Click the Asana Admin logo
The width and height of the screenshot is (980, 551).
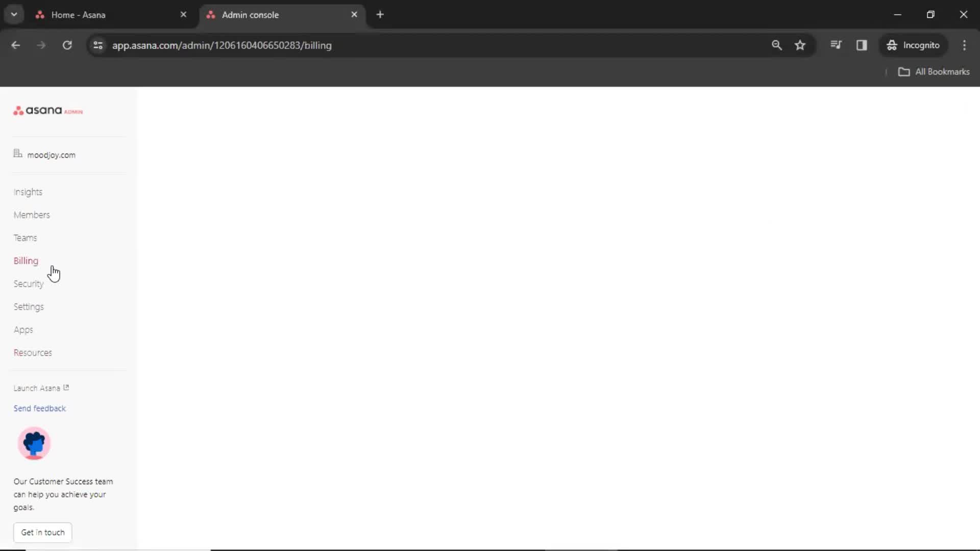click(48, 111)
